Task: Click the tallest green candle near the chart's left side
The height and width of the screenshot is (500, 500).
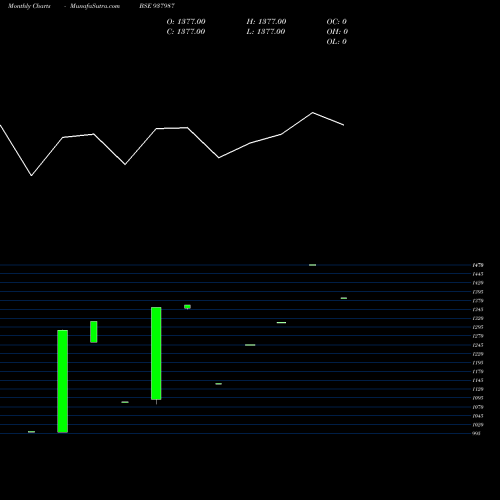Action: tap(63, 381)
